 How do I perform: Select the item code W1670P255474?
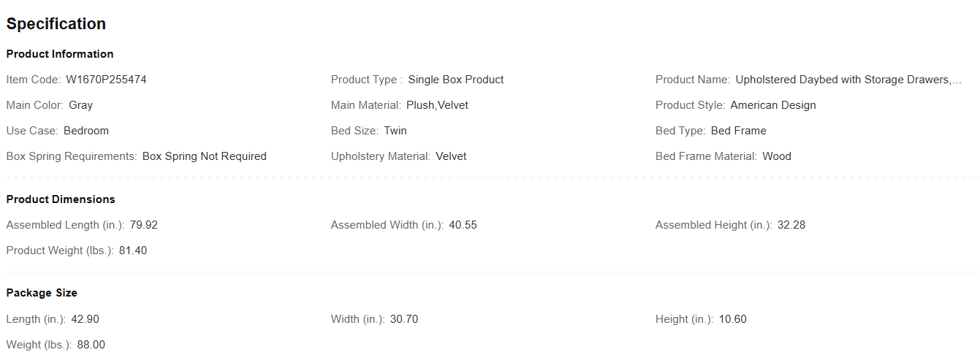tap(106, 80)
